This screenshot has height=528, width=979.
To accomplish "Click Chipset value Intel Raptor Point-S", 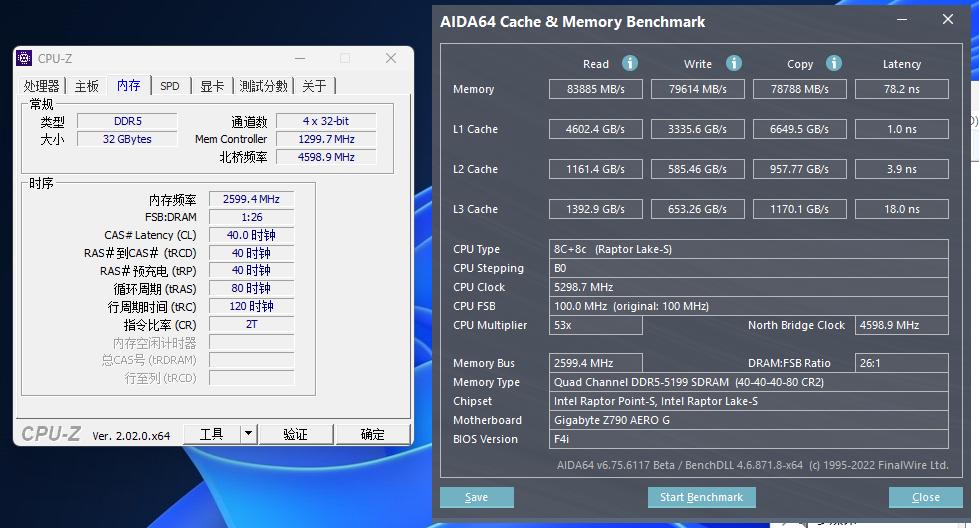I will click(x=749, y=401).
